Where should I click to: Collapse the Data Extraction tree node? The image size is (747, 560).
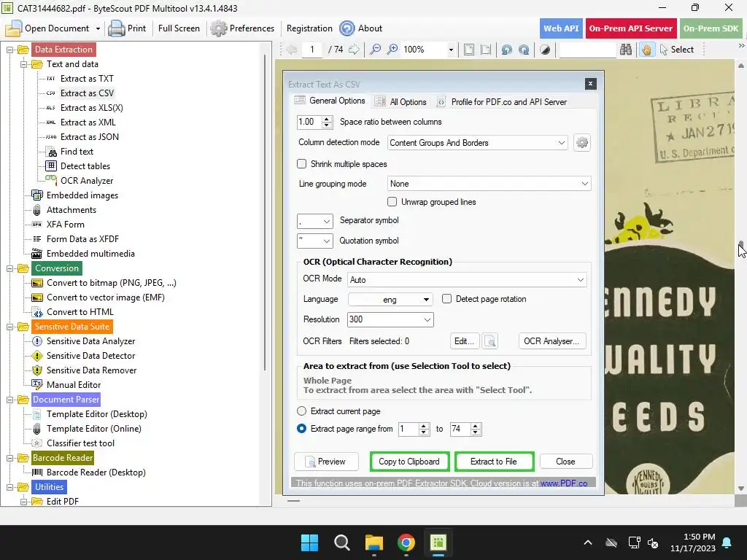(9, 50)
